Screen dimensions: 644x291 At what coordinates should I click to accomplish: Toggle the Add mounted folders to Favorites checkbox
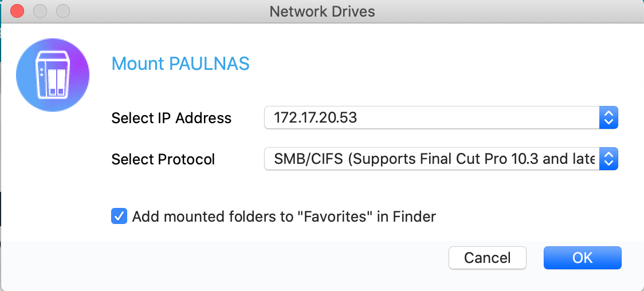pyautogui.click(x=119, y=216)
